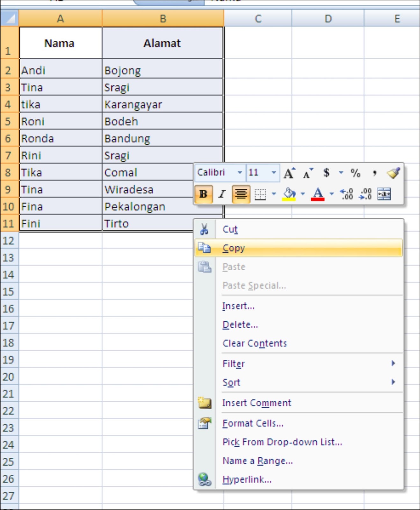The image size is (420, 510).
Task: Open Font Color dropdown arrow
Action: tap(332, 194)
